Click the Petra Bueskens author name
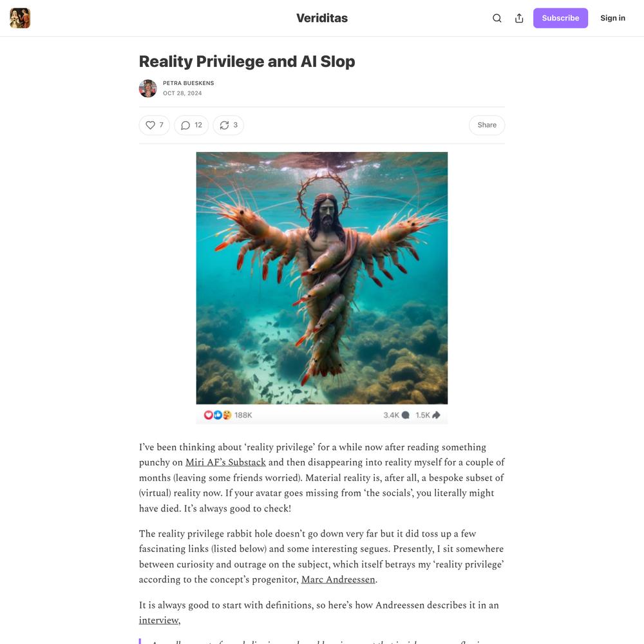The width and height of the screenshot is (644, 644). (x=189, y=83)
